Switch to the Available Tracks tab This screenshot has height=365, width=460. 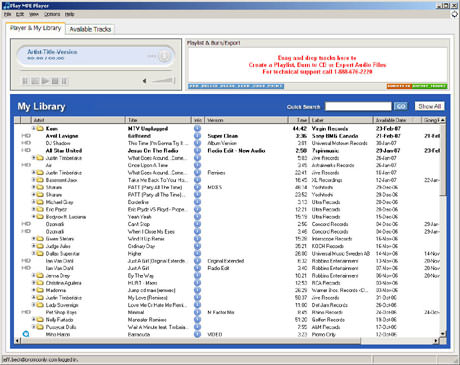90,29
